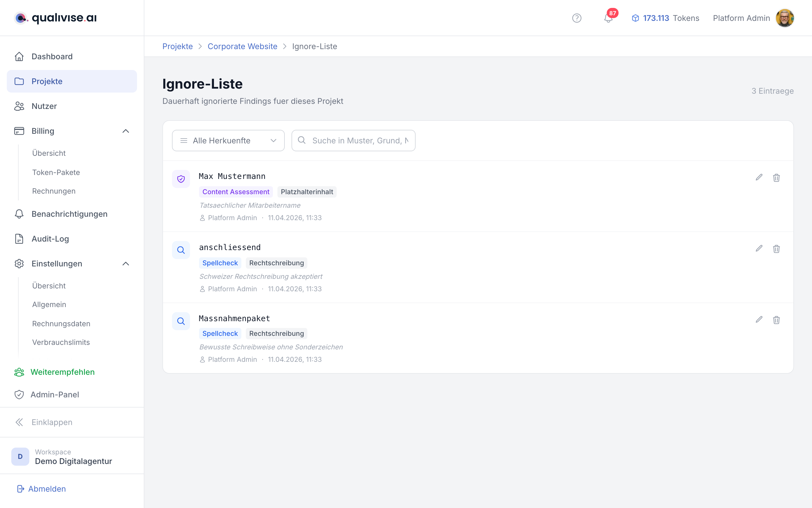Click the 3 Eintraege counter

[773, 91]
